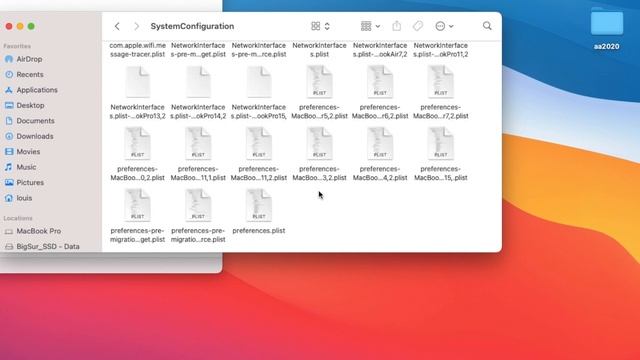The image size is (640, 360).
Task: Select preferences-MacBoo...r5,2.plist file icon
Action: [319, 82]
